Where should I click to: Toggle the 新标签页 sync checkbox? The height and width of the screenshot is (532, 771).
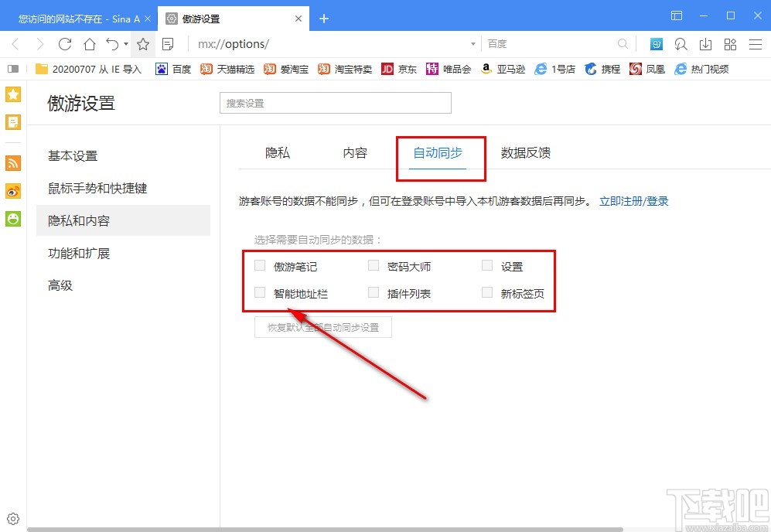tap(486, 292)
